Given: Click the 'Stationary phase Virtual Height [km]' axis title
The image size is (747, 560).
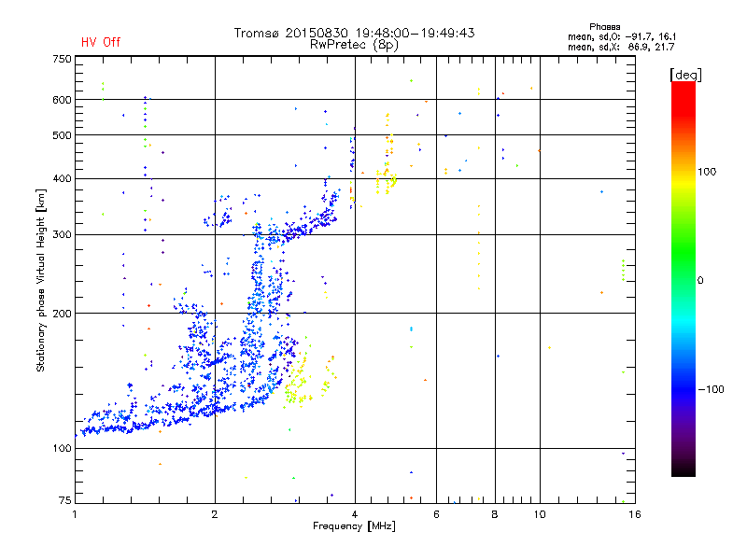Looking at the screenshot, I should pyautogui.click(x=41, y=280).
